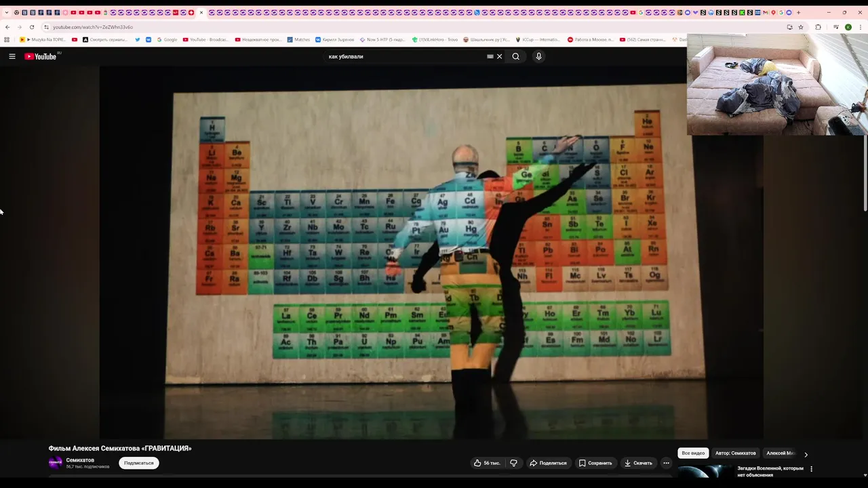Image resolution: width=868 pixels, height=488 pixels.
Task: Show more chips with the right arrow
Action: pos(806,454)
